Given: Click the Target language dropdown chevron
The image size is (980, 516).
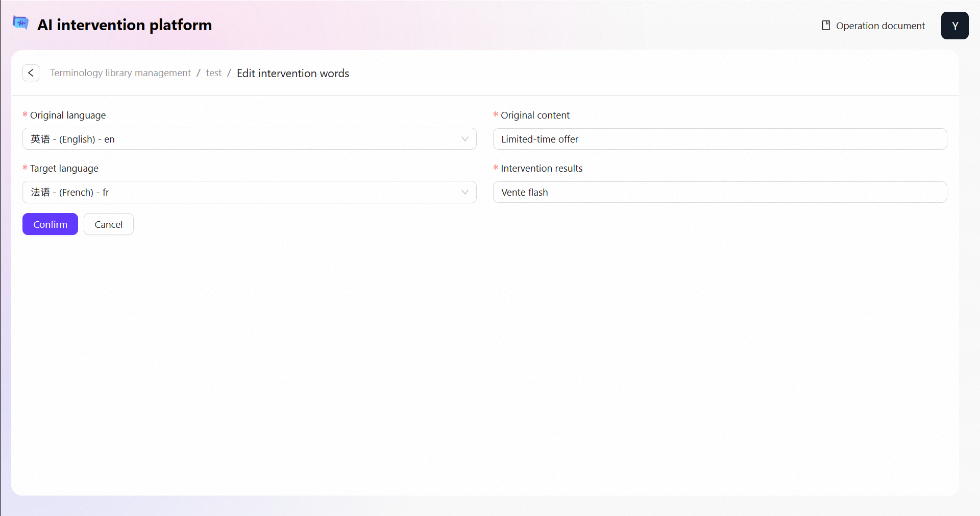Looking at the screenshot, I should coord(464,192).
